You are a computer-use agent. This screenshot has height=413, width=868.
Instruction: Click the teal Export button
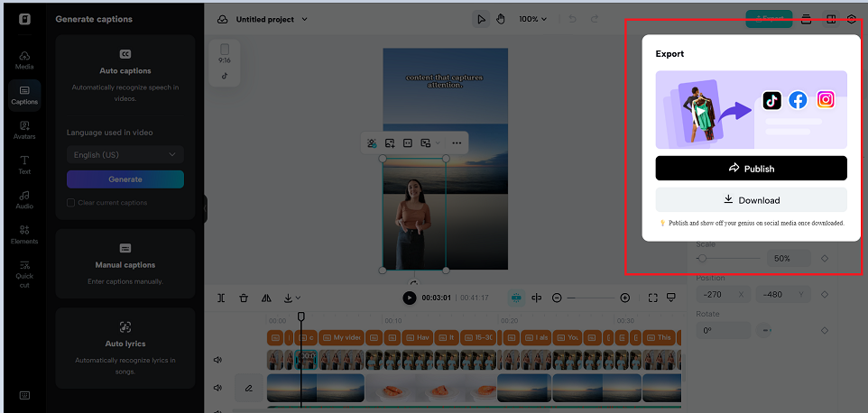(769, 19)
